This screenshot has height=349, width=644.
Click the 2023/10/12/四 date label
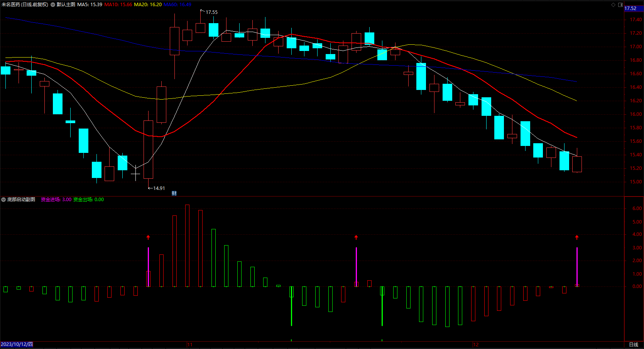[x=17, y=344]
